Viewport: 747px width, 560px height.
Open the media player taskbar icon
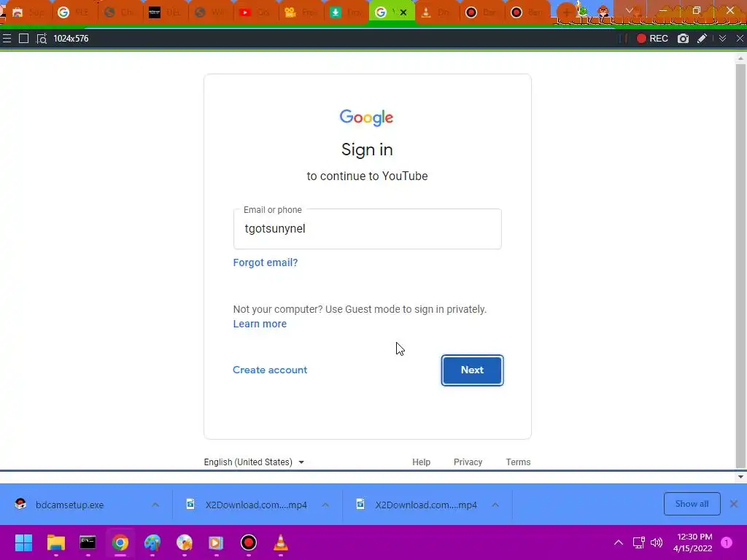click(216, 542)
